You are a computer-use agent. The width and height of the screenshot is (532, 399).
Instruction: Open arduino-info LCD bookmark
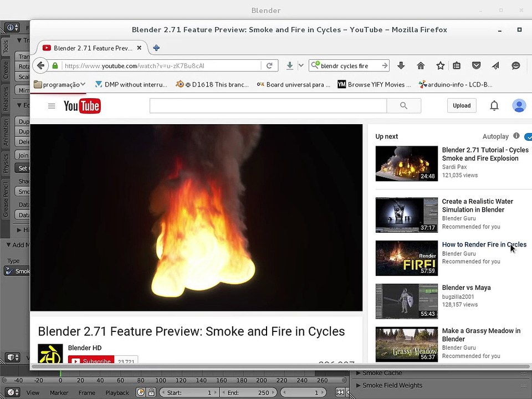pyautogui.click(x=456, y=84)
